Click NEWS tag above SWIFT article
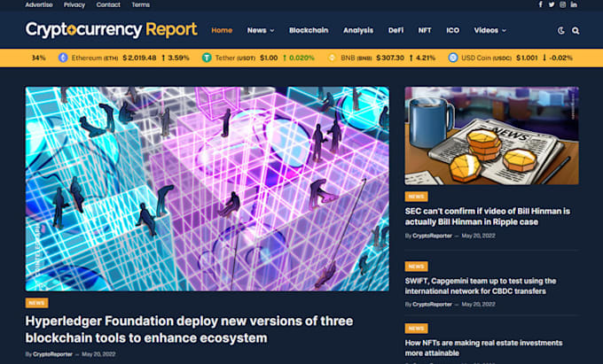This screenshot has height=364, width=603. pos(416,266)
